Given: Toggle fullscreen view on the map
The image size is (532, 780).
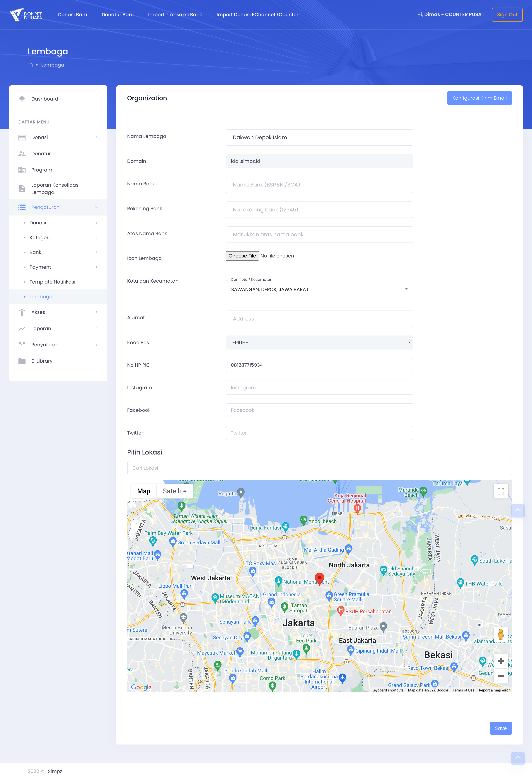Looking at the screenshot, I should 500,491.
